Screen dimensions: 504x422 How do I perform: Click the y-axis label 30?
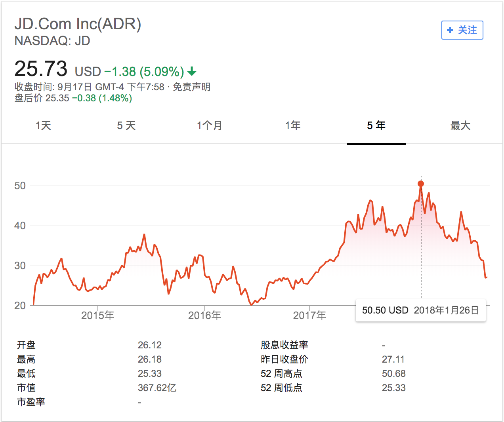pos(20,266)
